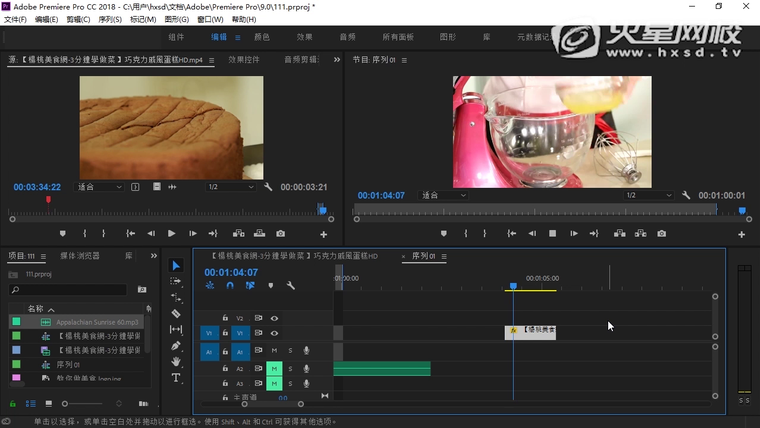This screenshot has width=760, height=428.
Task: Toggle visibility eye for track V2
Action: 274,318
